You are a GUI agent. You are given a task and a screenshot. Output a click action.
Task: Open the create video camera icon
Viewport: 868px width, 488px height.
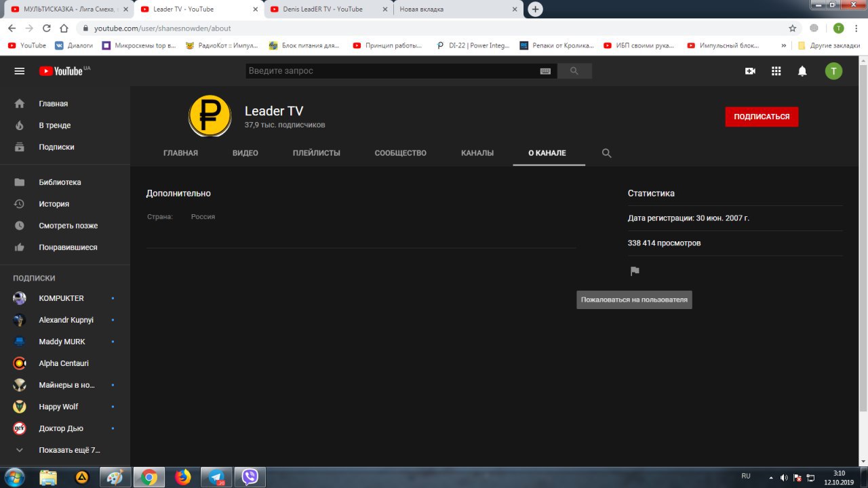[750, 71]
